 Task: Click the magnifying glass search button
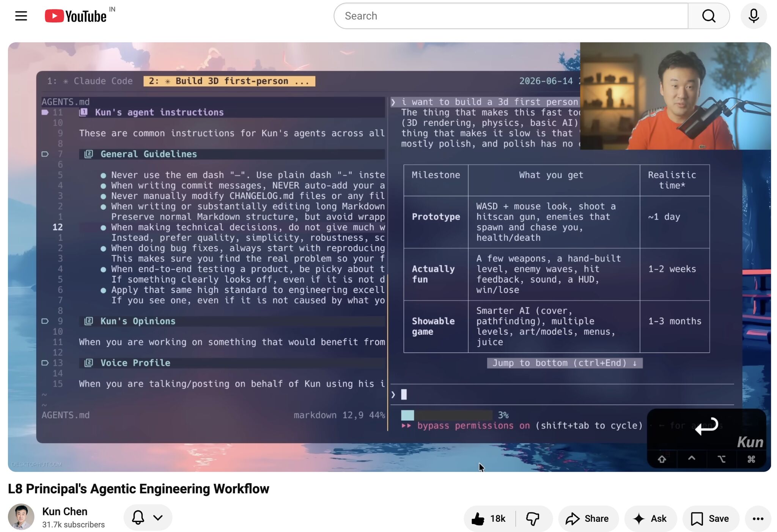point(708,16)
